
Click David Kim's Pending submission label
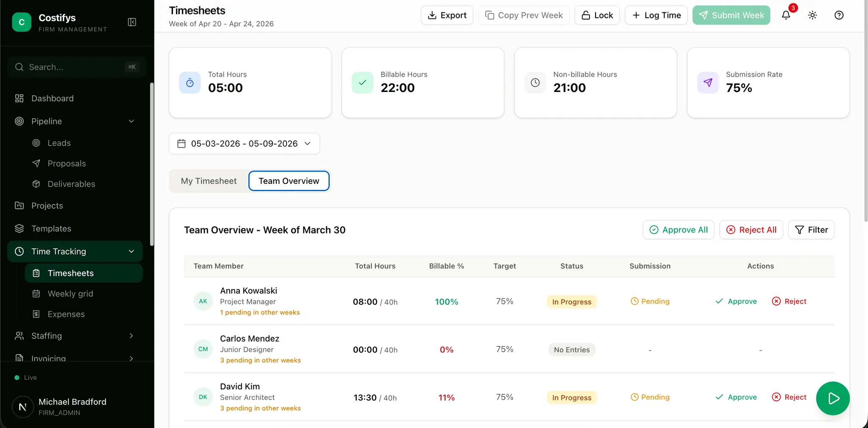click(x=650, y=397)
